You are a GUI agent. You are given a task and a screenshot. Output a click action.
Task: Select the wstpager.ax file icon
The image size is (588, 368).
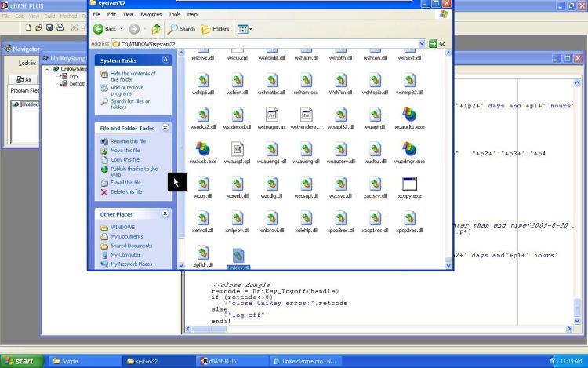272,115
